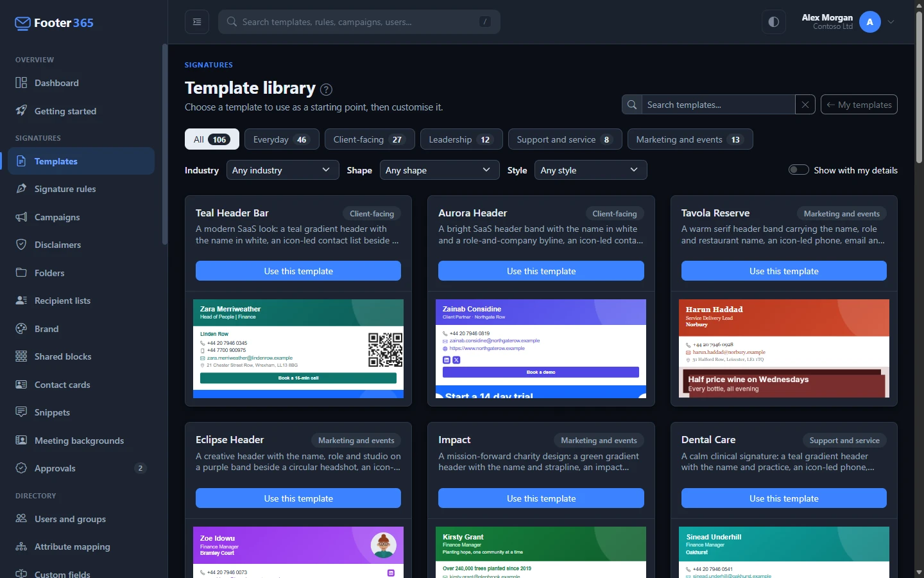924x578 pixels.
Task: Open Recipient lists
Action: (x=81, y=301)
